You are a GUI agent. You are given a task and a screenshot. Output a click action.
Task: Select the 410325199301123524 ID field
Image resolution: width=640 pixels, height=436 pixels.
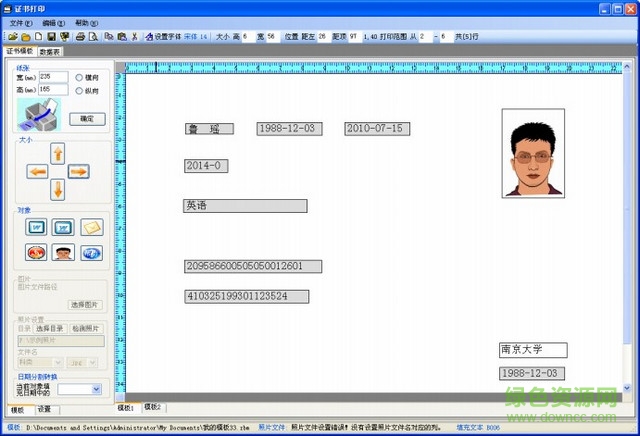click(247, 296)
